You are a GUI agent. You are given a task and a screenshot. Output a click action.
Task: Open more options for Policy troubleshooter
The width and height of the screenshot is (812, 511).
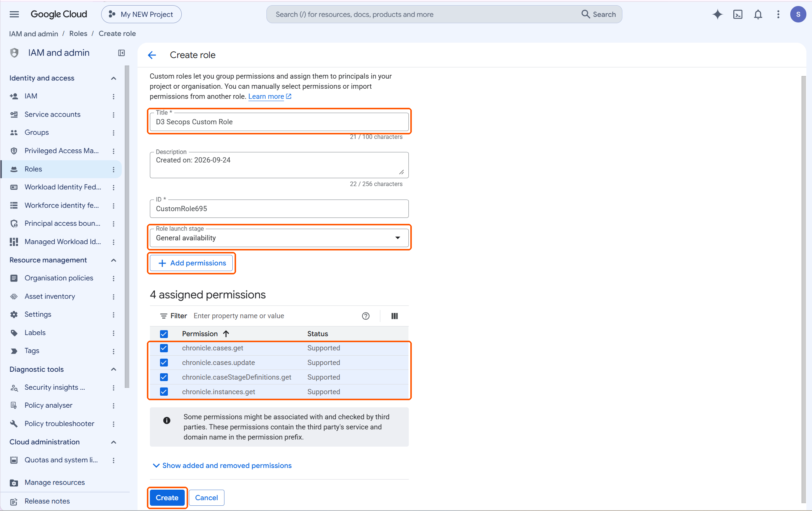pyautogui.click(x=114, y=424)
